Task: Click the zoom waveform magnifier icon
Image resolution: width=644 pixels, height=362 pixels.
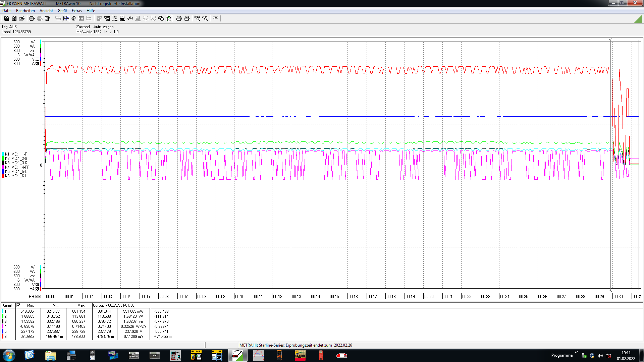Action: [x=197, y=18]
